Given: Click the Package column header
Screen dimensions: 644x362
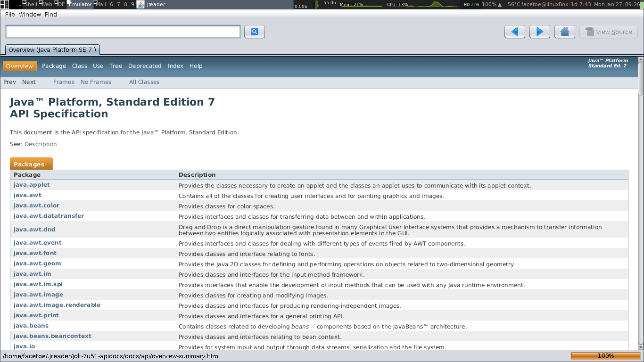Looking at the screenshot, I should pos(27,175).
